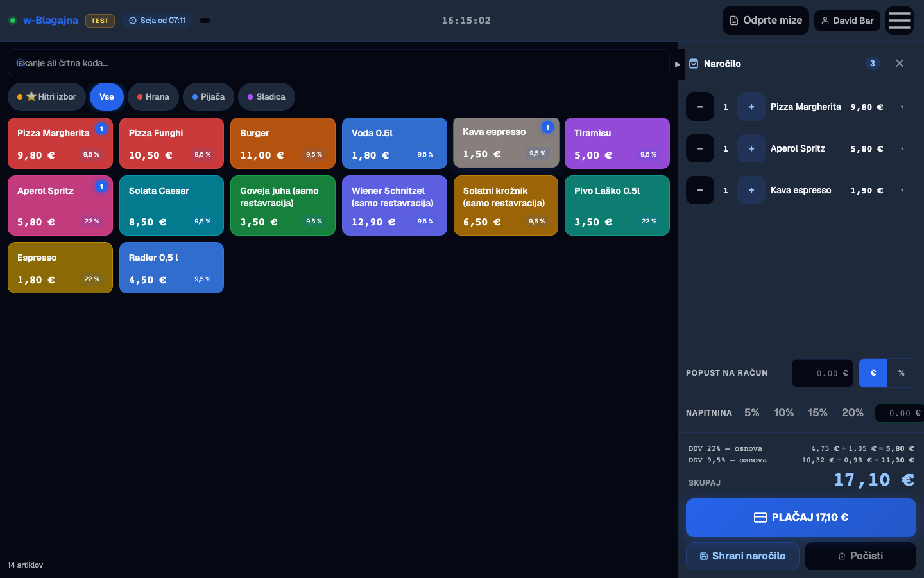Add Pizza Funghi to the order

(171, 143)
